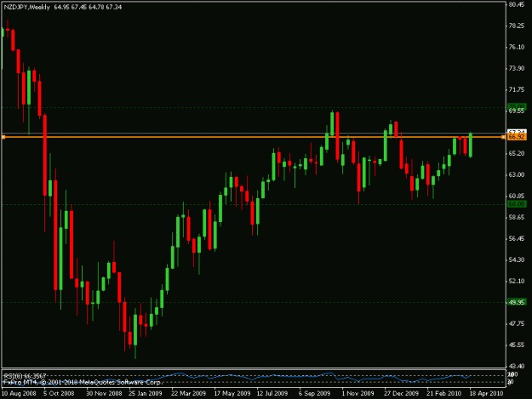Screen dimensions: 532x399
Task: Click the 12 Jul 2009 date label
Action: [272, 394]
